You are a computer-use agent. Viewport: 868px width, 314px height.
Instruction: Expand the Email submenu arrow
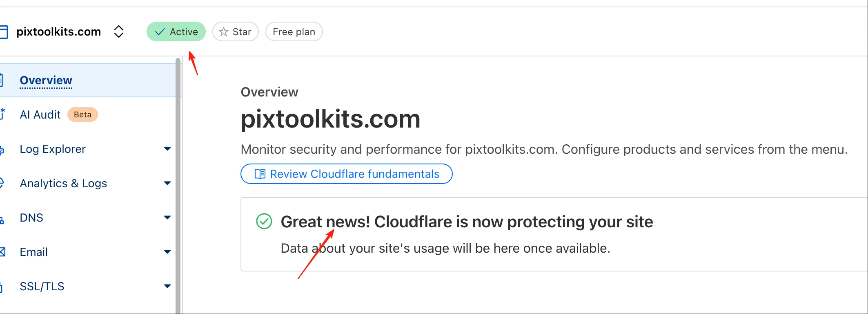pos(167,252)
